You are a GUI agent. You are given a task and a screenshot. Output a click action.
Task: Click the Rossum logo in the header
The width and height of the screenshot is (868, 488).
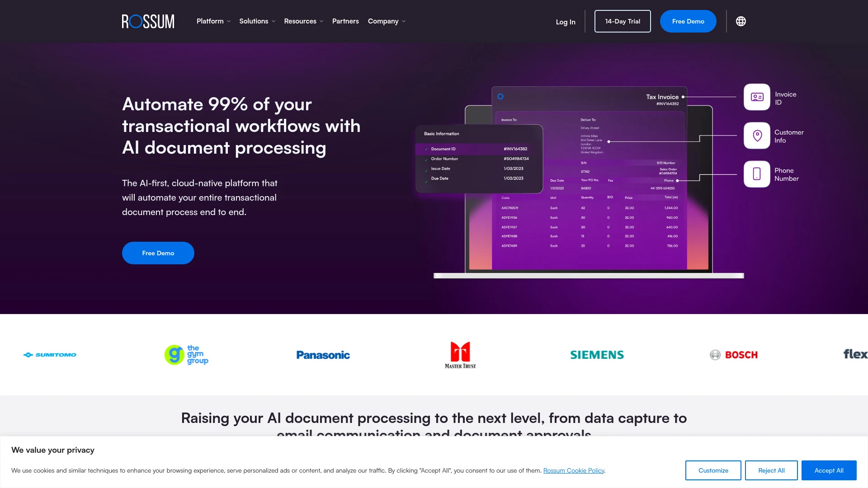pos(148,21)
